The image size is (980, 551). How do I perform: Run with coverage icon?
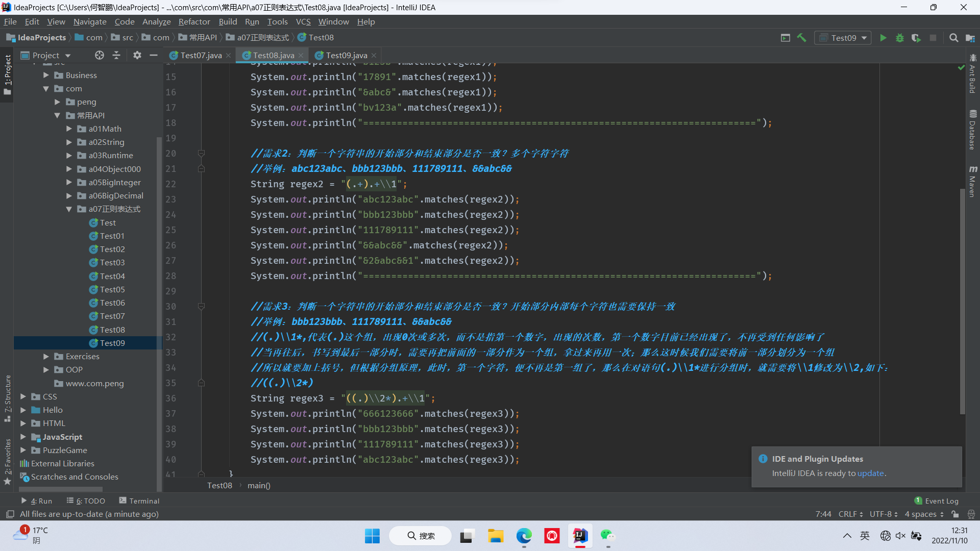(x=916, y=38)
